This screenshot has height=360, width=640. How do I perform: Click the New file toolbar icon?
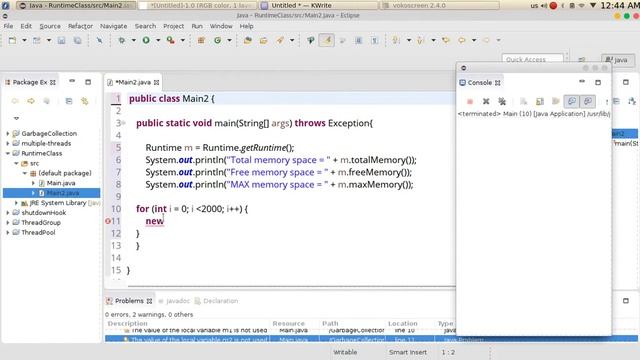click(12, 40)
